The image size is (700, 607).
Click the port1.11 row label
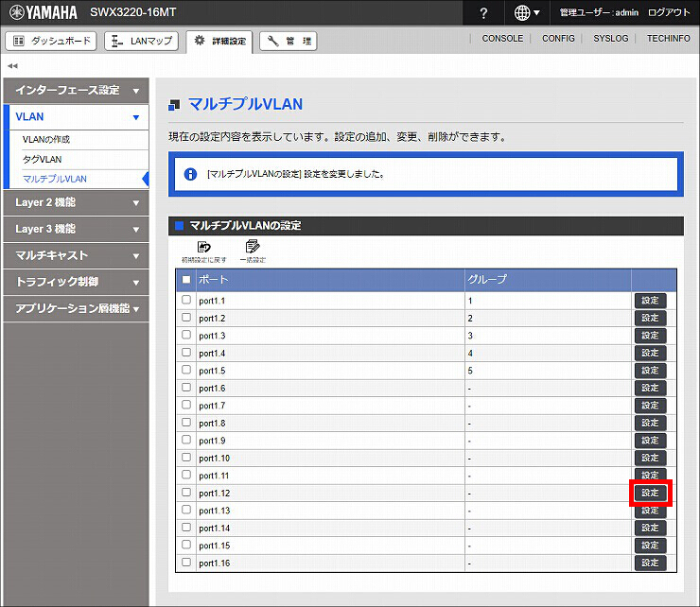pyautogui.click(x=214, y=476)
